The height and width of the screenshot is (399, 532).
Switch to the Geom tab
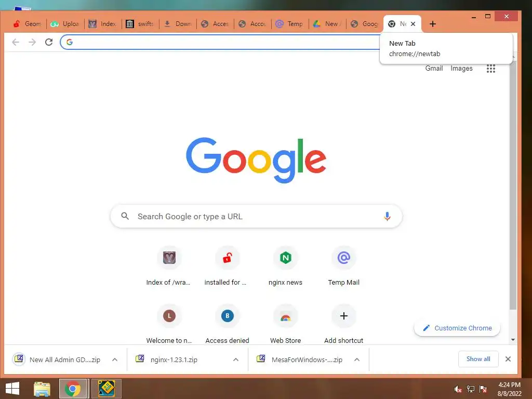[x=27, y=24]
